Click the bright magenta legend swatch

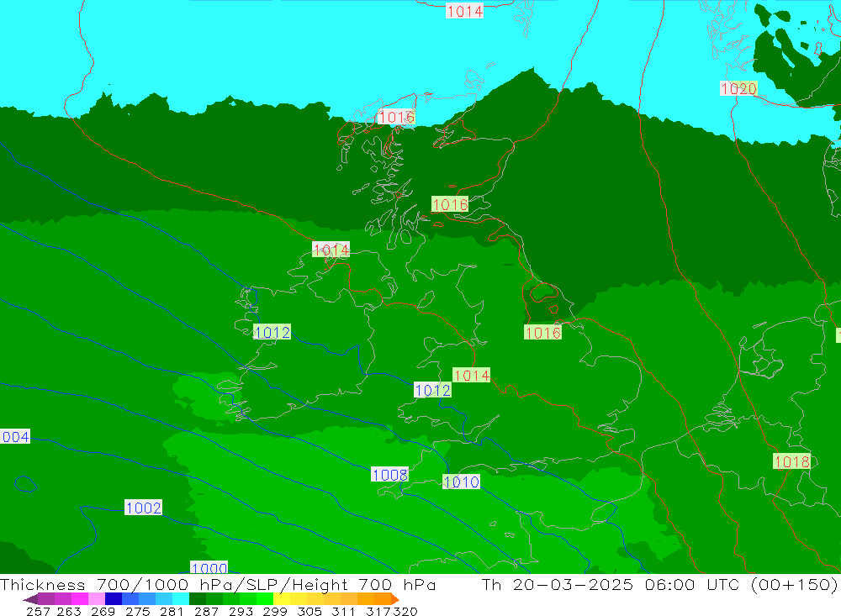80,599
